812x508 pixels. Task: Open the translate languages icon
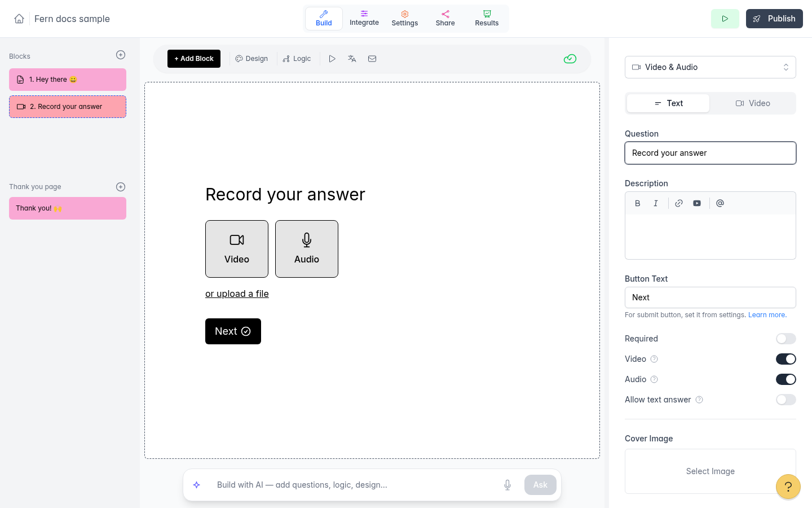pos(352,59)
